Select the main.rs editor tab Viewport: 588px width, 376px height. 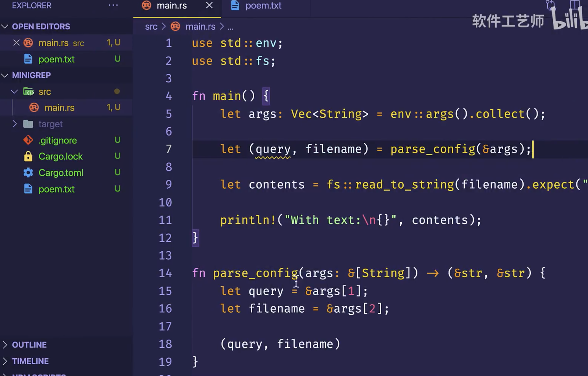click(x=171, y=6)
